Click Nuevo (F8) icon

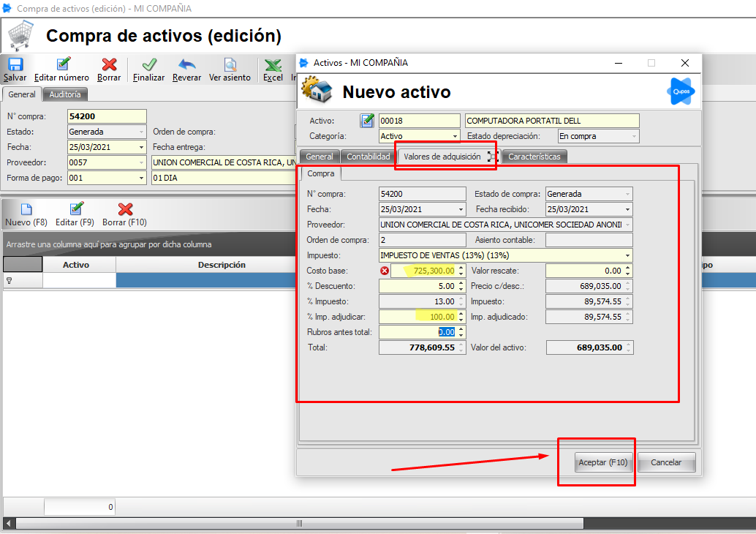coord(26,210)
